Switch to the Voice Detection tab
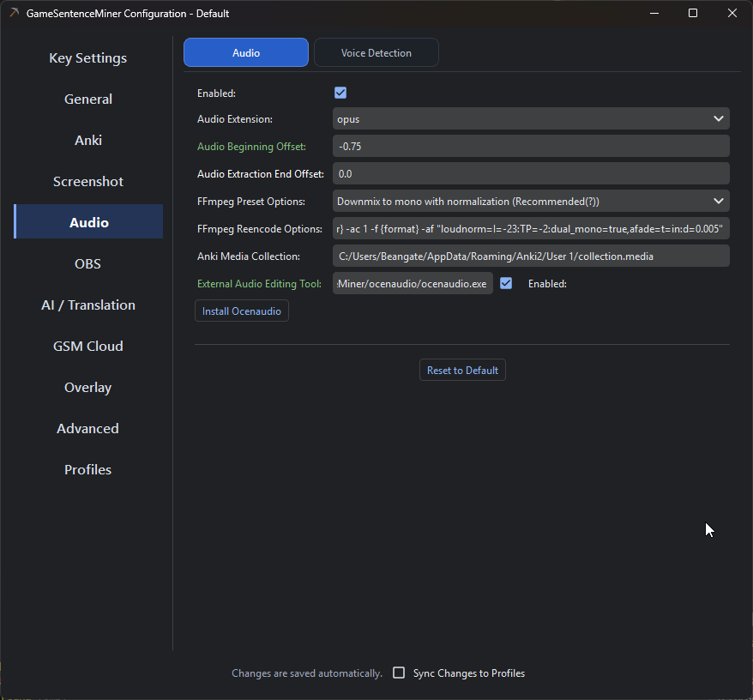 [376, 52]
